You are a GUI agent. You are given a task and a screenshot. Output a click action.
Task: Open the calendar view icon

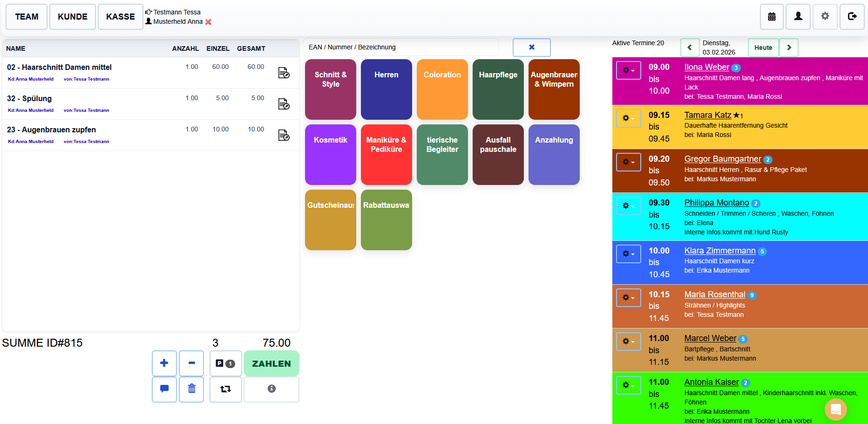(x=772, y=17)
